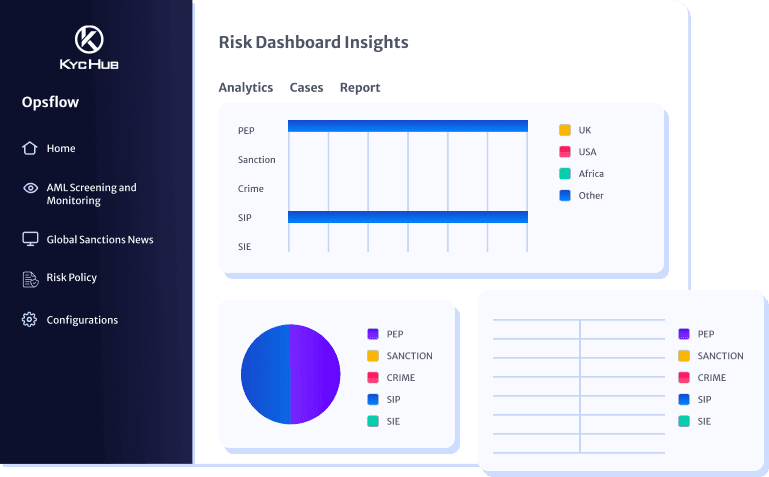
Task: Click the KycHub logo icon
Action: point(89,40)
